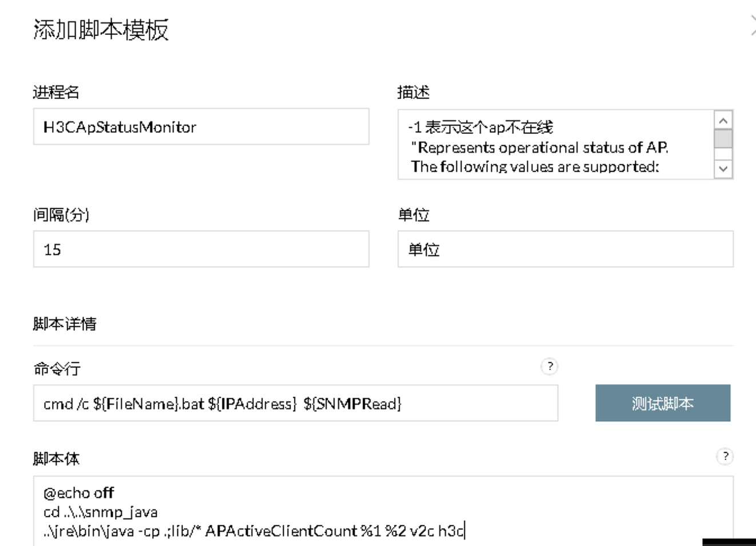Click the 进程名 field label
Image resolution: width=756 pixels, height=546 pixels.
tap(56, 92)
